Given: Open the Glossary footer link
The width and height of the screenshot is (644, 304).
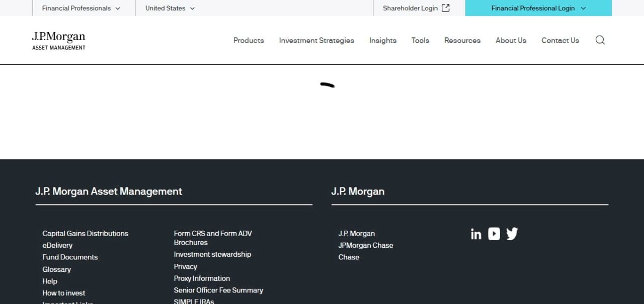Looking at the screenshot, I should 56,269.
